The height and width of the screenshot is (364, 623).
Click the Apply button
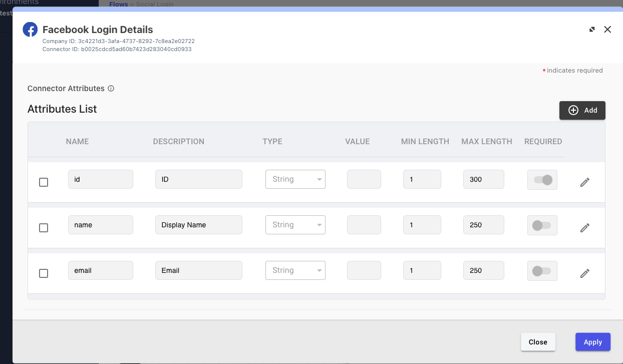click(x=593, y=342)
